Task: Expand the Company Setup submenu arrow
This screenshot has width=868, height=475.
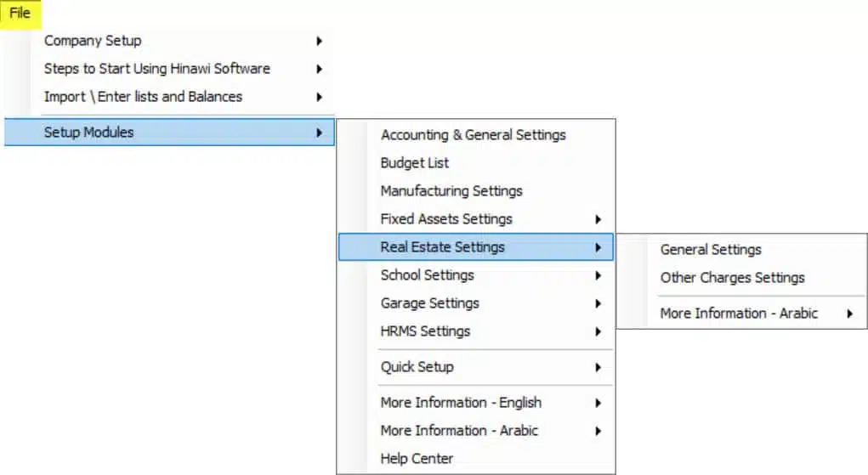Action: (320, 41)
